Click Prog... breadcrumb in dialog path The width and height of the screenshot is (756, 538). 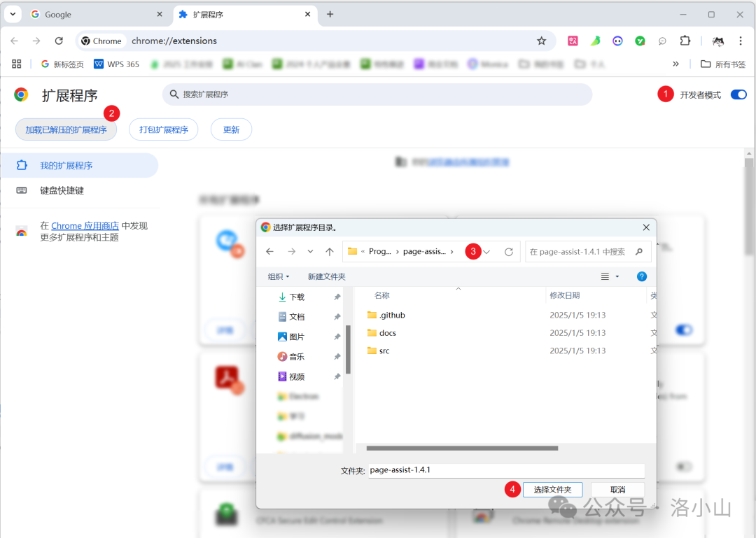click(380, 251)
